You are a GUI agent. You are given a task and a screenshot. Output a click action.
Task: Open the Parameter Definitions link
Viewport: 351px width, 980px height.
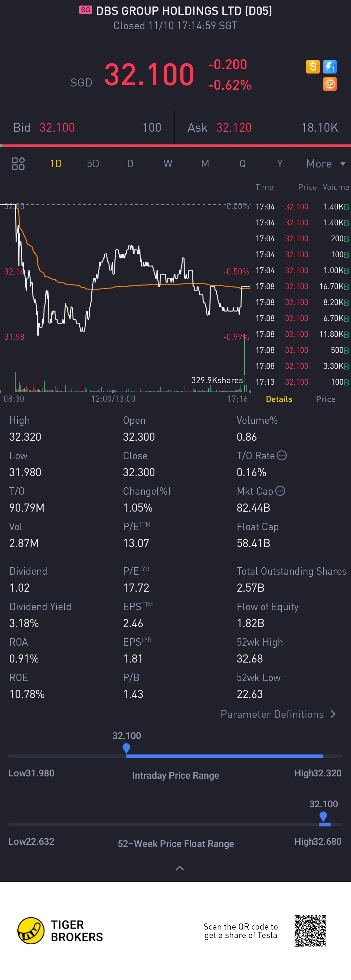272,714
